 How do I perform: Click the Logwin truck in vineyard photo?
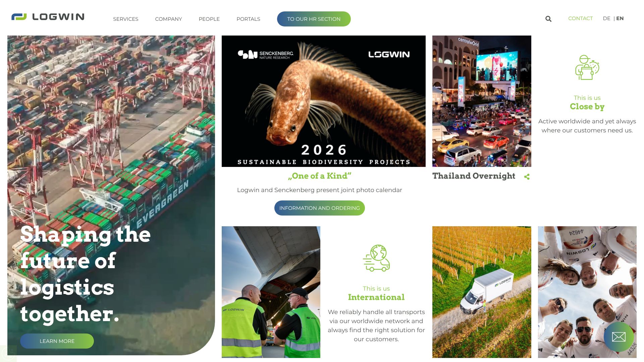click(482, 292)
